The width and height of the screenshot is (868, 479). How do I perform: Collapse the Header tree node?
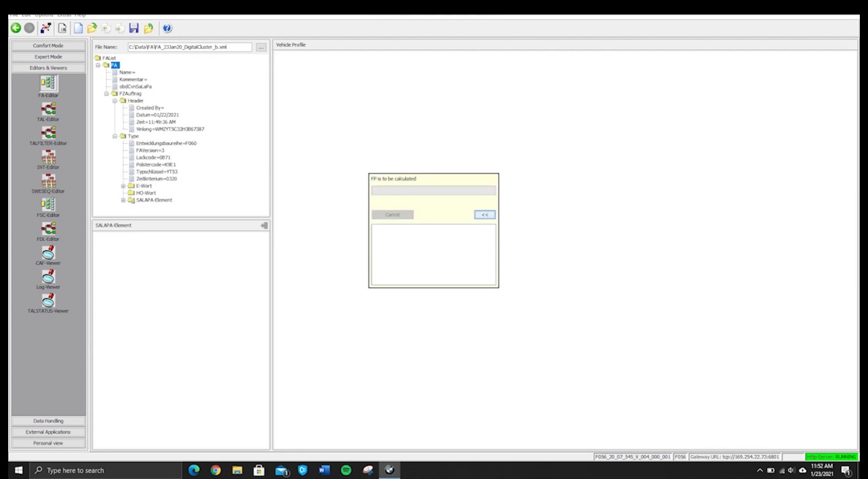click(x=115, y=100)
